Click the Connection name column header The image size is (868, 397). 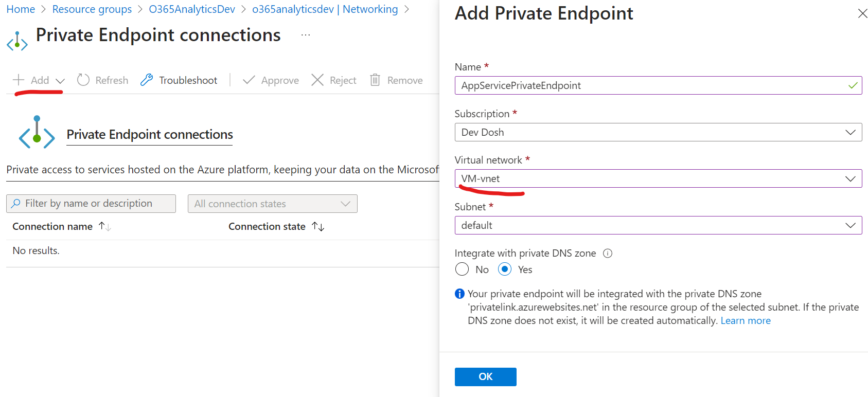(52, 226)
